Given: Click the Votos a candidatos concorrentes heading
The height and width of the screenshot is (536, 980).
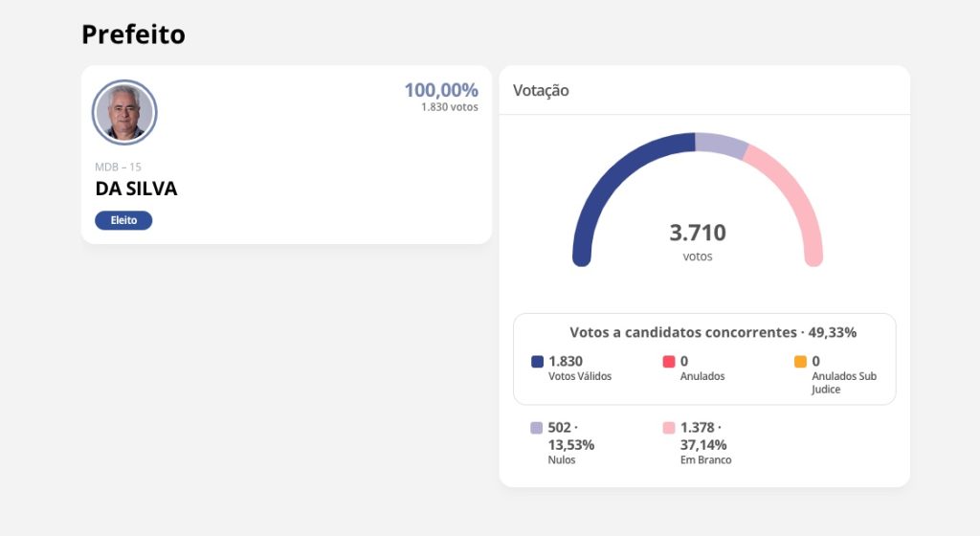Looking at the screenshot, I should (x=713, y=333).
